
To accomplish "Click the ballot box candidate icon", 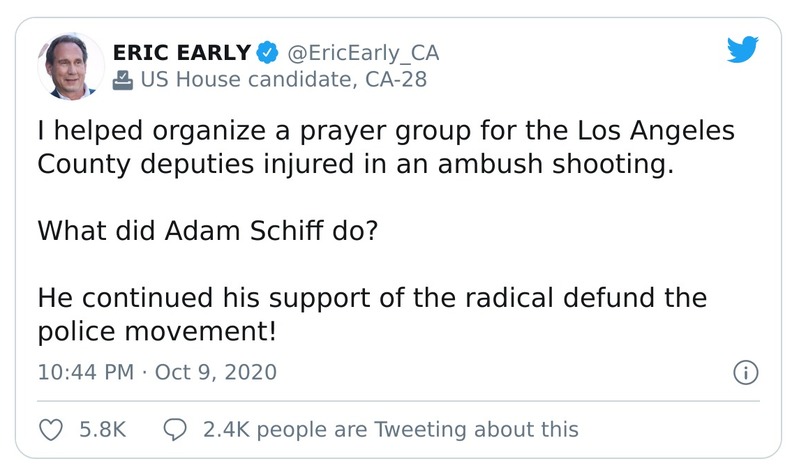I will tap(122, 80).
